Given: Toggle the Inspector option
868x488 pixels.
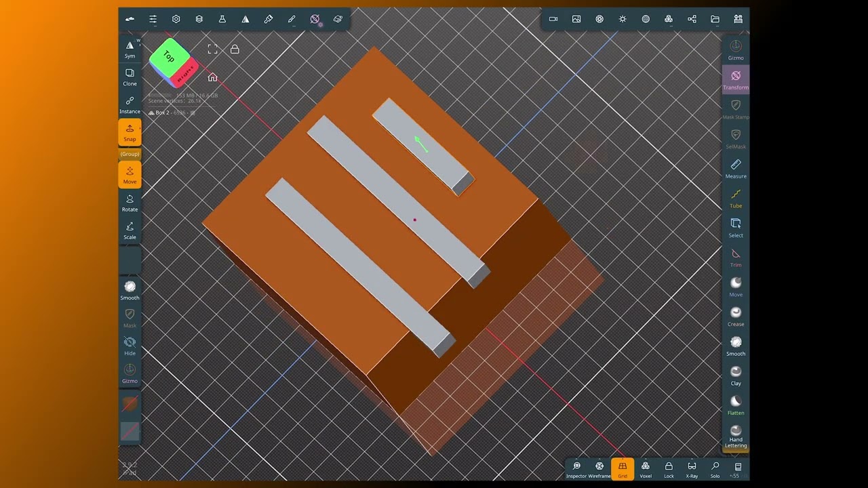Looking at the screenshot, I should 576,469.
